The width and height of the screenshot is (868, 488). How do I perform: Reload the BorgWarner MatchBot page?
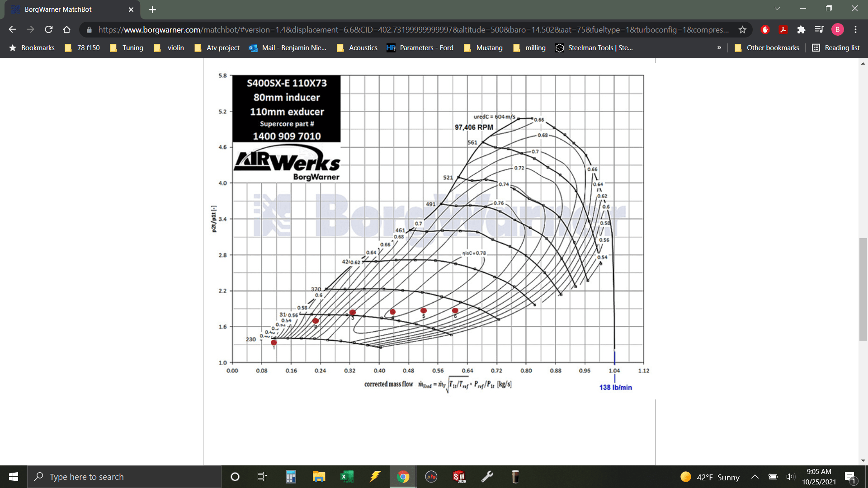point(48,29)
